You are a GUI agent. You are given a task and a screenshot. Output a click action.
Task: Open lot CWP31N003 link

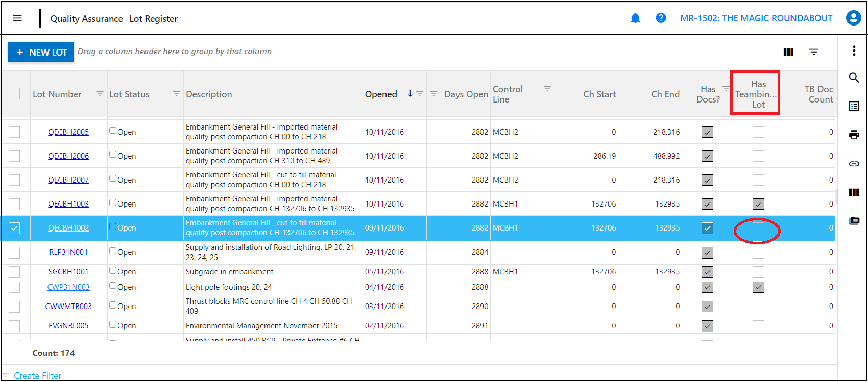pyautogui.click(x=68, y=287)
